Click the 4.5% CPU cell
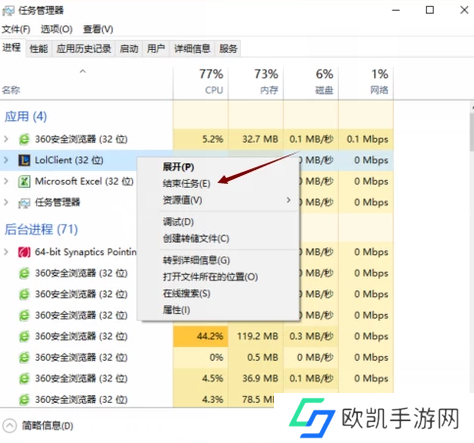This screenshot has height=443, width=474. (x=201, y=379)
